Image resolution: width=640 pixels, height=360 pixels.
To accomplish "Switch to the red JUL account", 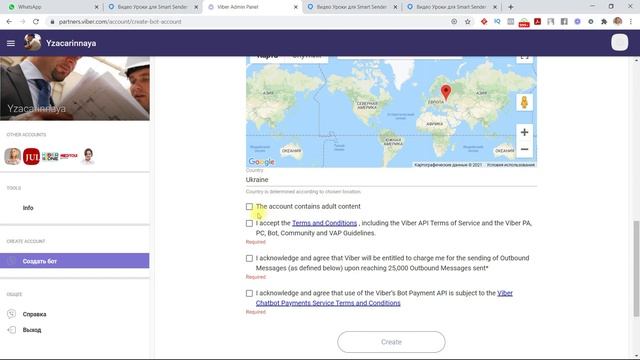I will [x=31, y=156].
